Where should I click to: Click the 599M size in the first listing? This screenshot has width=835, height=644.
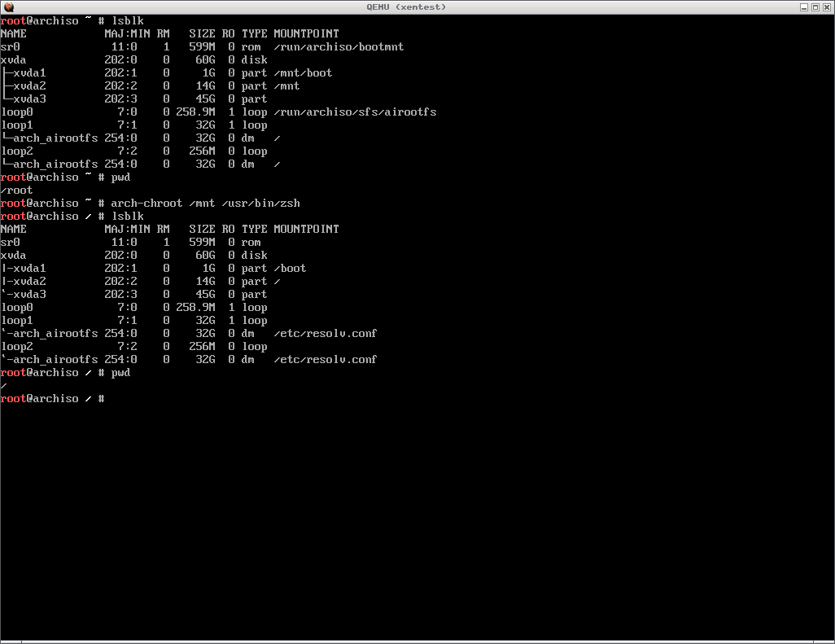202,46
